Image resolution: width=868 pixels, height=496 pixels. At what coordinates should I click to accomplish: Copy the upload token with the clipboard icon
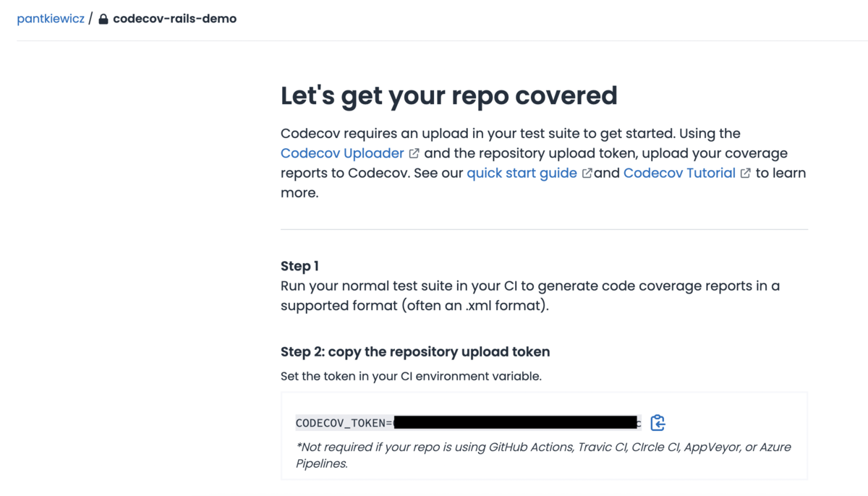658,422
